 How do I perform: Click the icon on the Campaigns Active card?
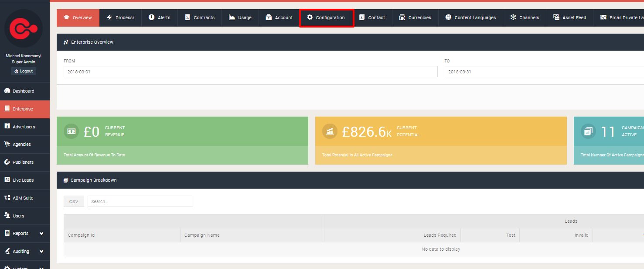pyautogui.click(x=588, y=131)
